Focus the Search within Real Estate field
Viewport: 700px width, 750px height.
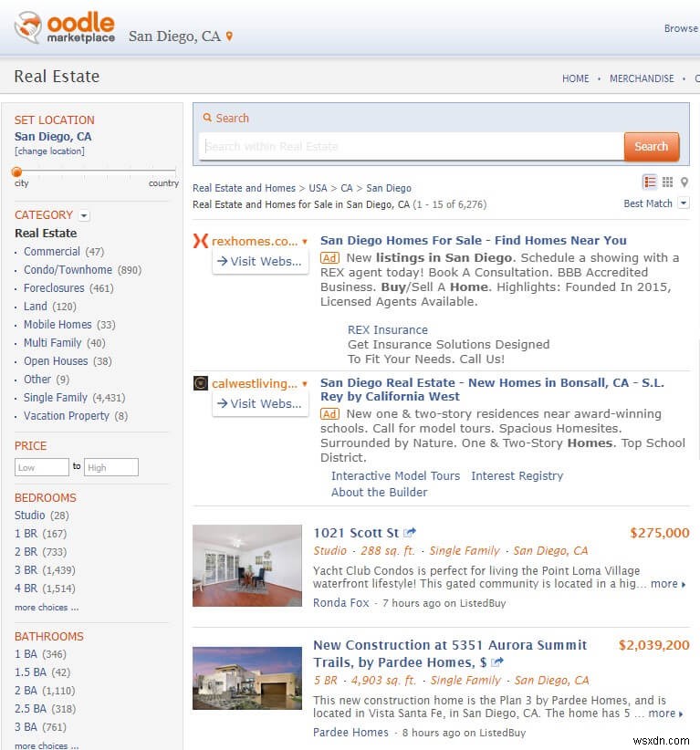[x=412, y=146]
